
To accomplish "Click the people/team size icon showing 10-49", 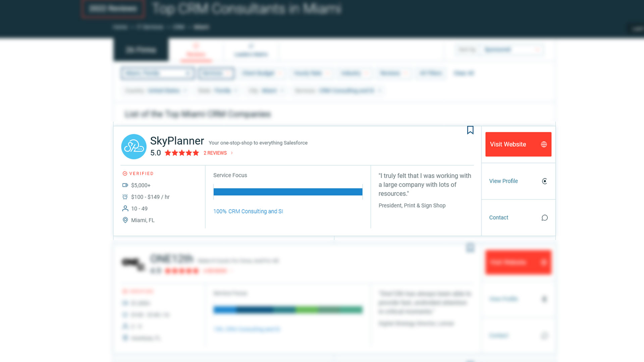I will coord(125,208).
